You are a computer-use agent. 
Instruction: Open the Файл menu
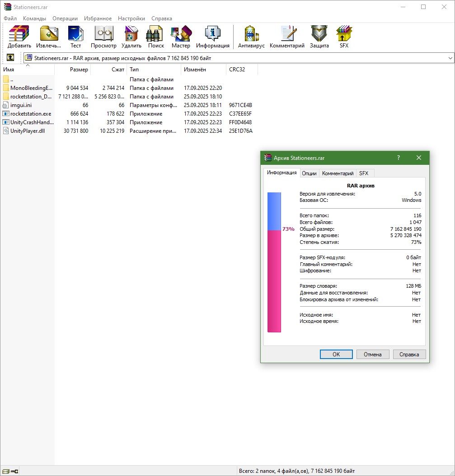click(x=10, y=19)
